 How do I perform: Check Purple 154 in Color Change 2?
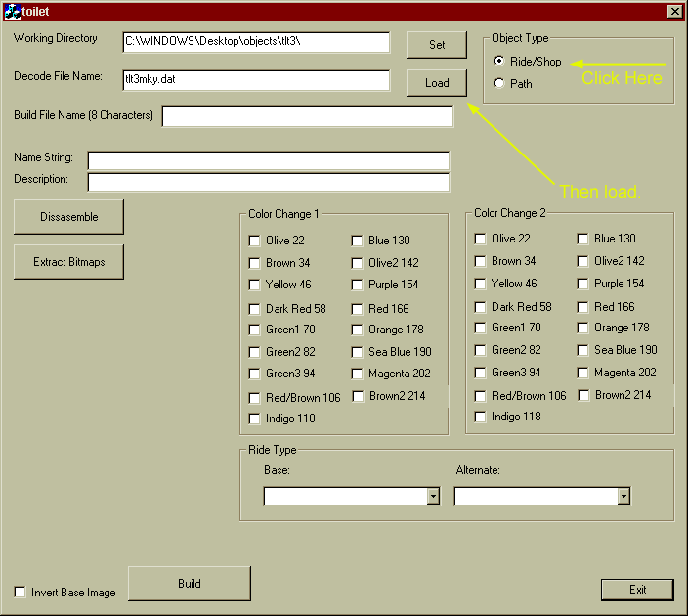582,284
